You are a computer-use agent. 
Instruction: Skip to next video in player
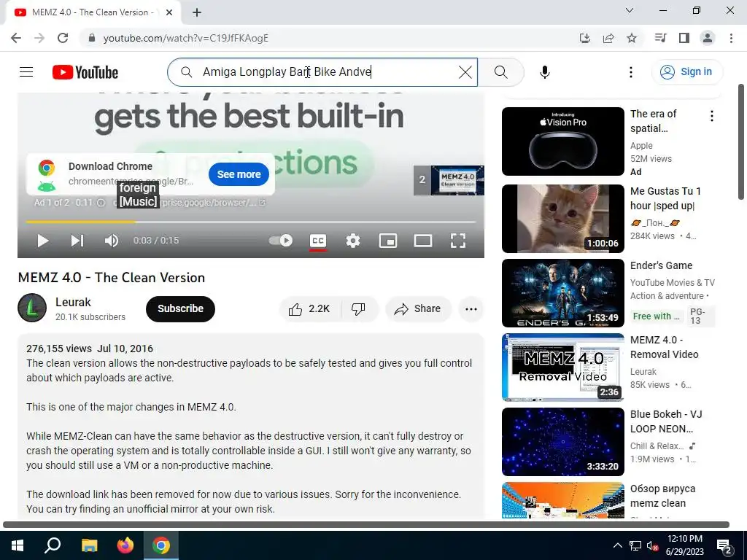tap(77, 241)
